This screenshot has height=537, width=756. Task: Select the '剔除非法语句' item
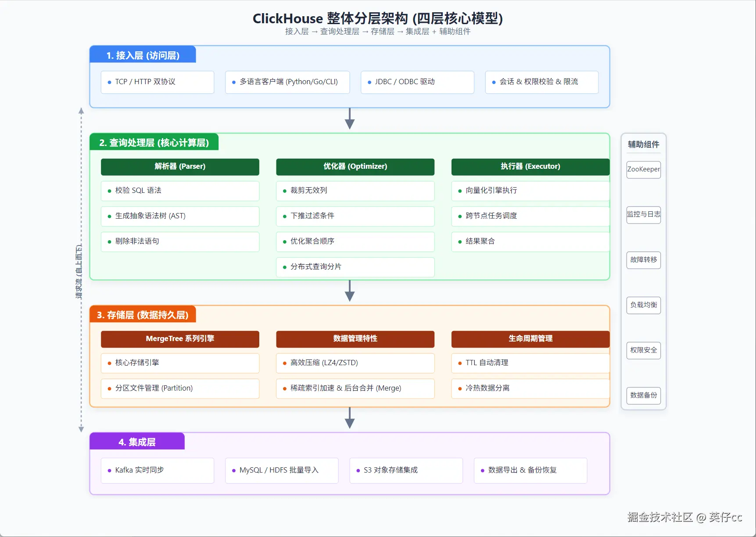(180, 242)
